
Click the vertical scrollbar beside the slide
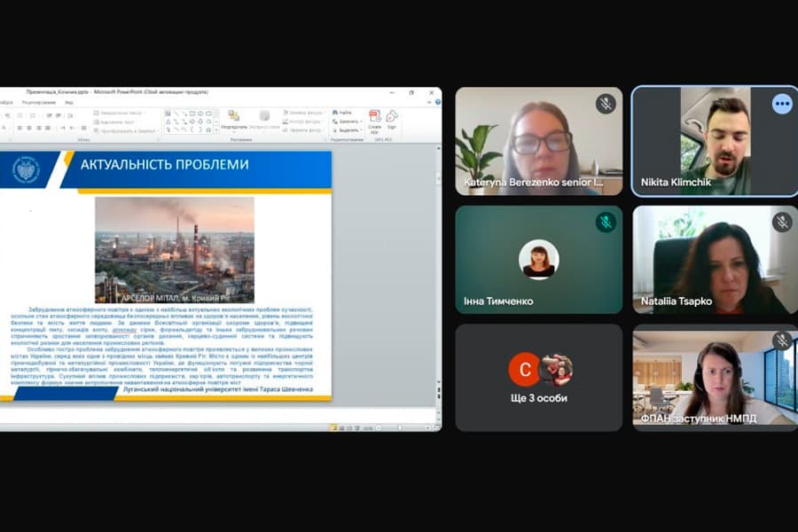[438, 265]
